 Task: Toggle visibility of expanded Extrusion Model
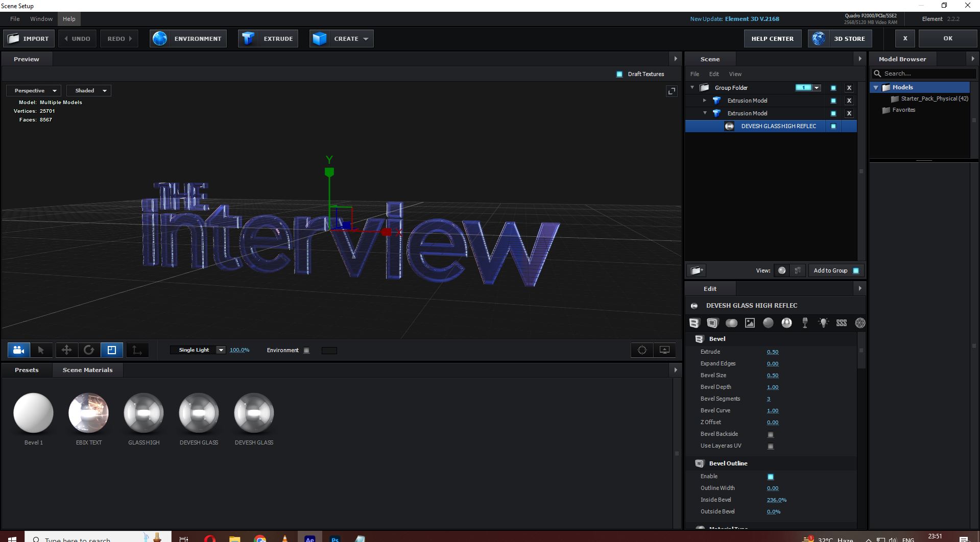point(833,113)
